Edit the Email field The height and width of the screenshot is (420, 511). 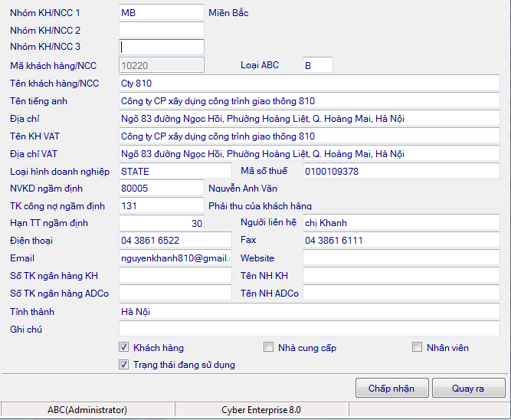[x=175, y=258]
